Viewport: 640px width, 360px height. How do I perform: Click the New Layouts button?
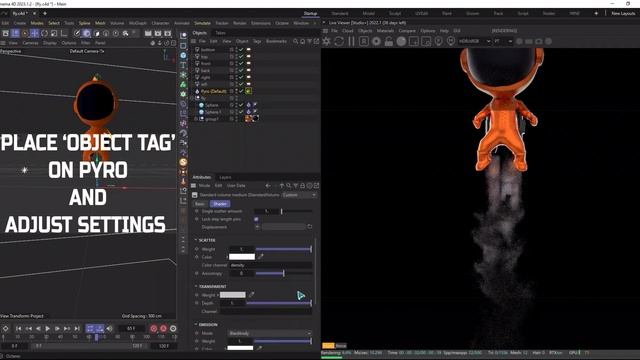pyautogui.click(x=623, y=13)
